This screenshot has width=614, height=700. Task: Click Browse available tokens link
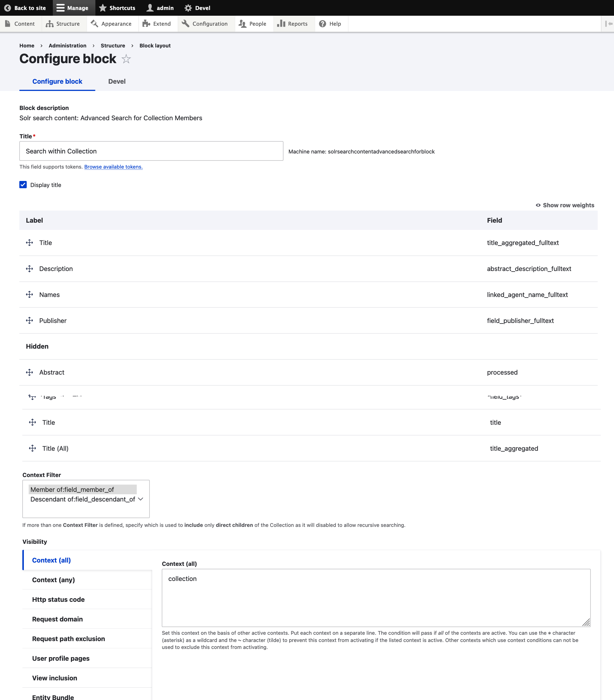tap(113, 167)
